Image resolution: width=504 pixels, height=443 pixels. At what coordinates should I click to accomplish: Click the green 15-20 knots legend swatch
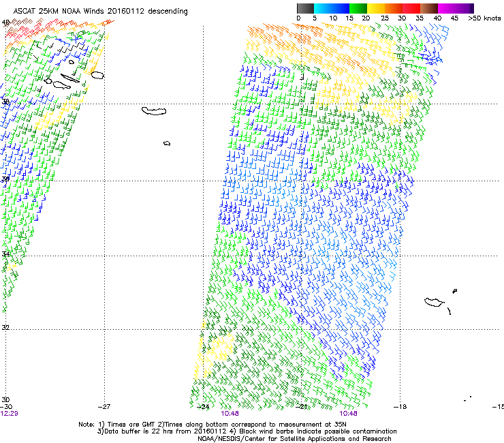click(x=358, y=8)
